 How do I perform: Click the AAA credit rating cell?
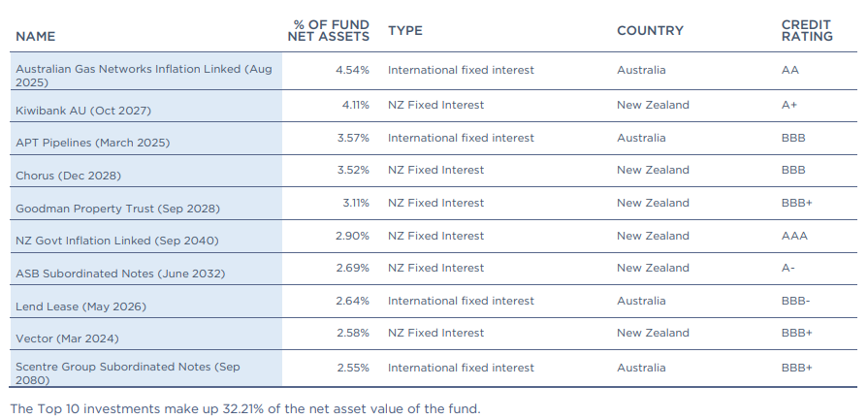(794, 236)
